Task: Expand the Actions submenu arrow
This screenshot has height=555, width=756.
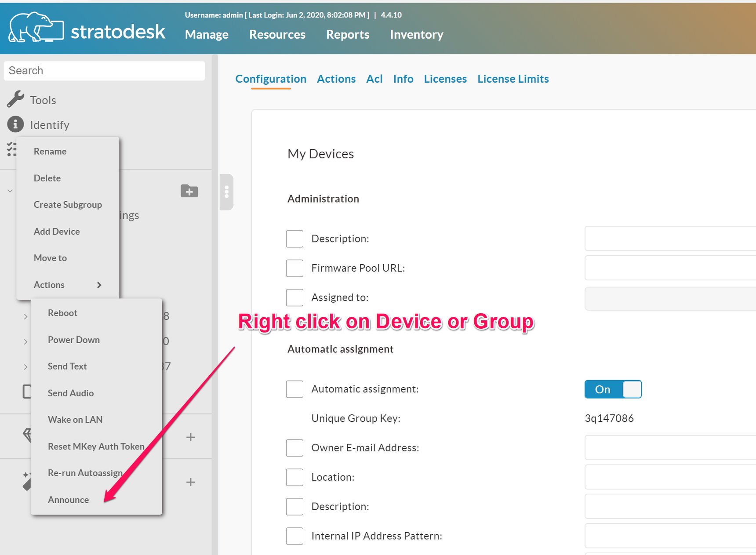Action: point(99,285)
